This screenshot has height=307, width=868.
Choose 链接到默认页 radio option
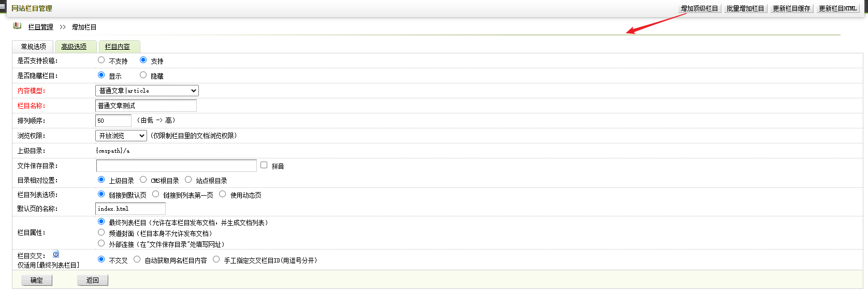point(102,194)
